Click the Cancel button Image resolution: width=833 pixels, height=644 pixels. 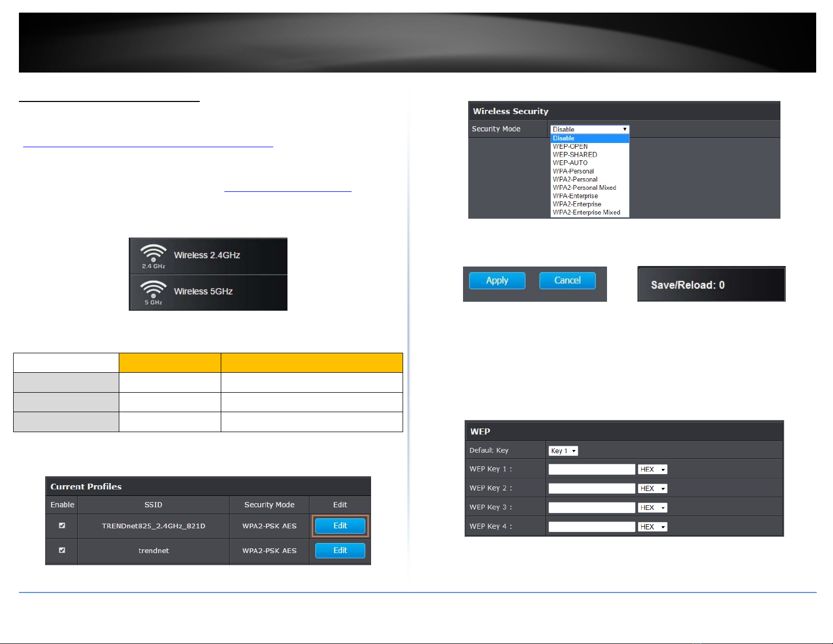568,281
